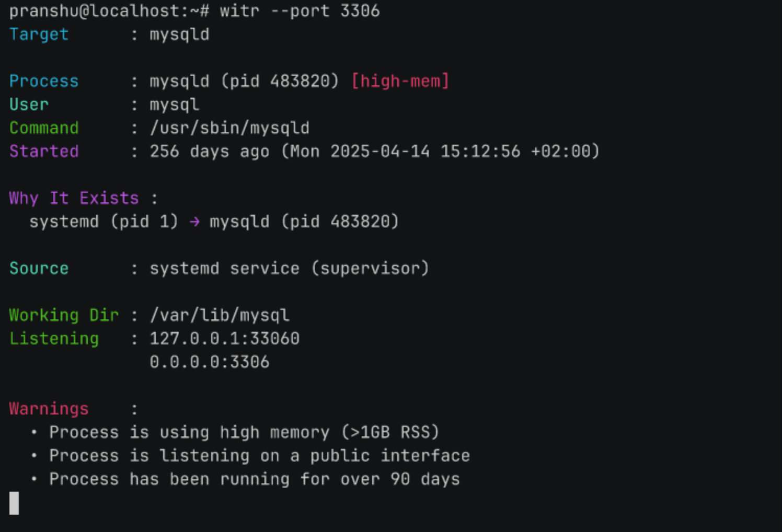Click the public interface warning line
This screenshot has height=532, width=782.
(x=259, y=456)
